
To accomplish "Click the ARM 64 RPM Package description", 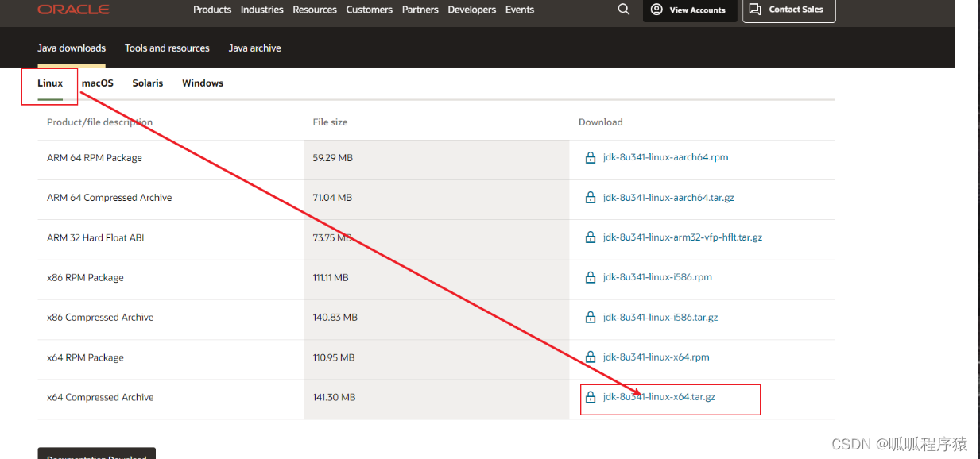I will 95,158.
